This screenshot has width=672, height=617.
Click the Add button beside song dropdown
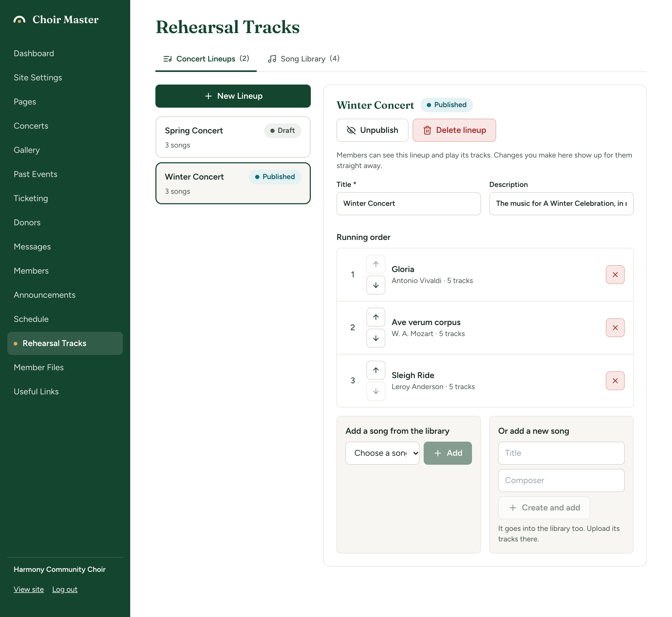click(448, 453)
